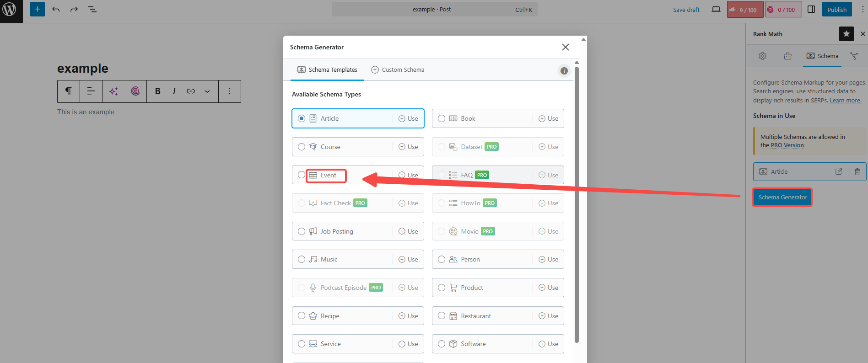868x363 pixels.
Task: Close the Rank Math sidebar panel
Action: tap(863, 34)
